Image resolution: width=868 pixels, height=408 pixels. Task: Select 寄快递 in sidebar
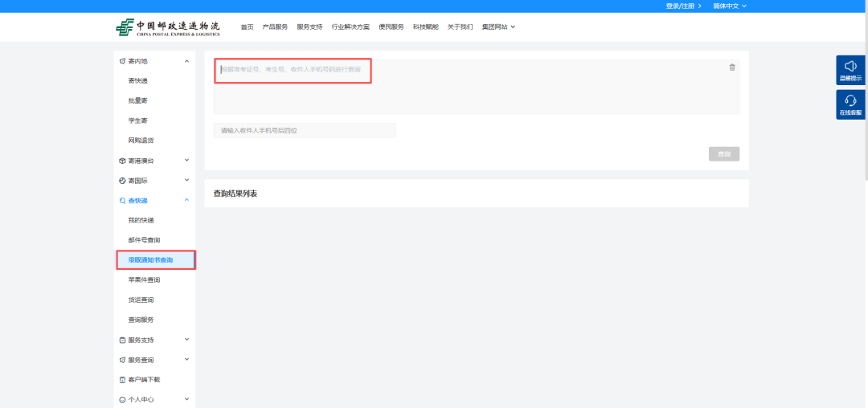(138, 81)
